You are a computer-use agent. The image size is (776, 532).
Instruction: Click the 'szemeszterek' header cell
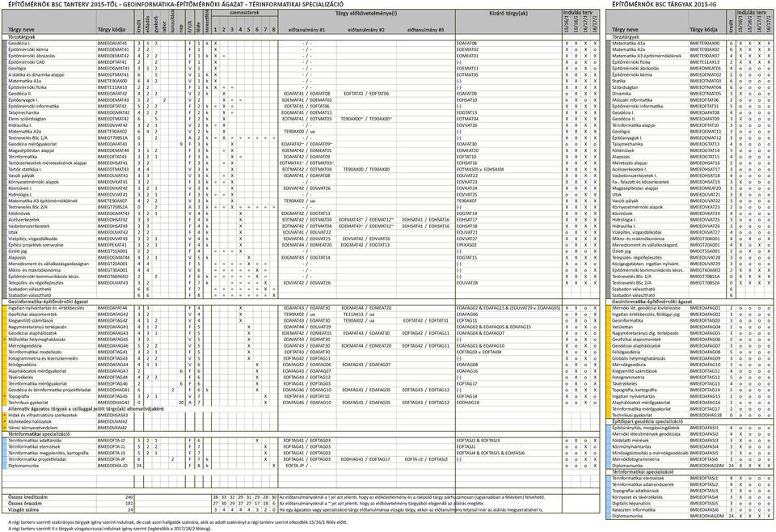coord(244,12)
